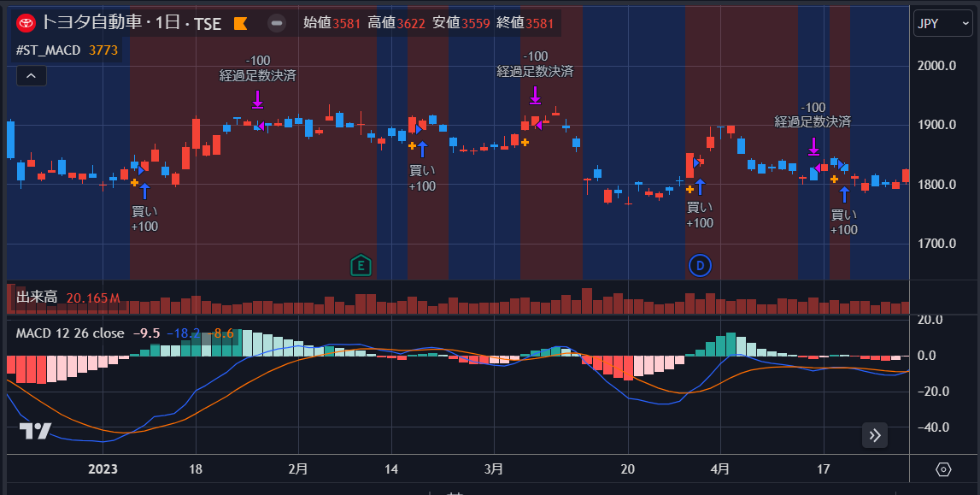Click the 4月 label on the time axis
Screen dimensions: 980x495
click(719, 469)
